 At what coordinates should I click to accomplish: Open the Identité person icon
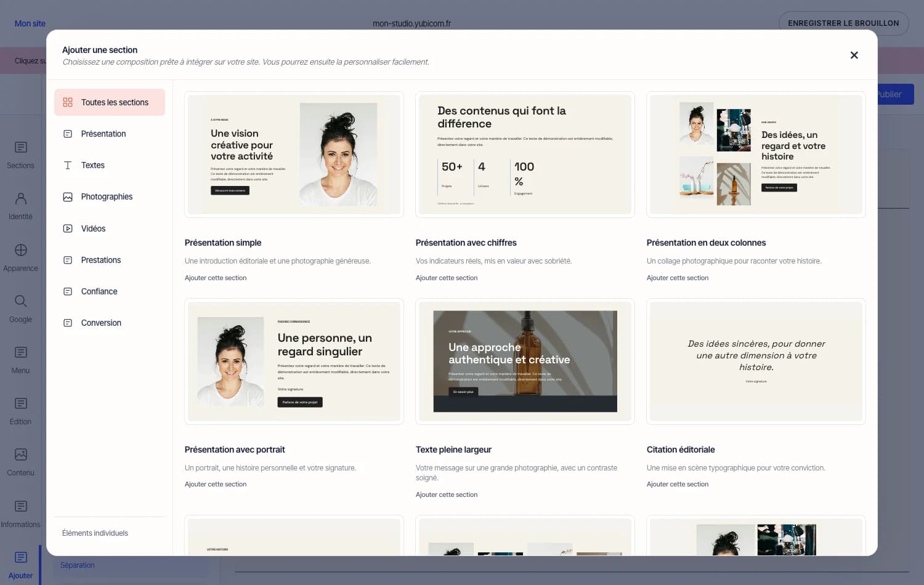[x=21, y=198]
